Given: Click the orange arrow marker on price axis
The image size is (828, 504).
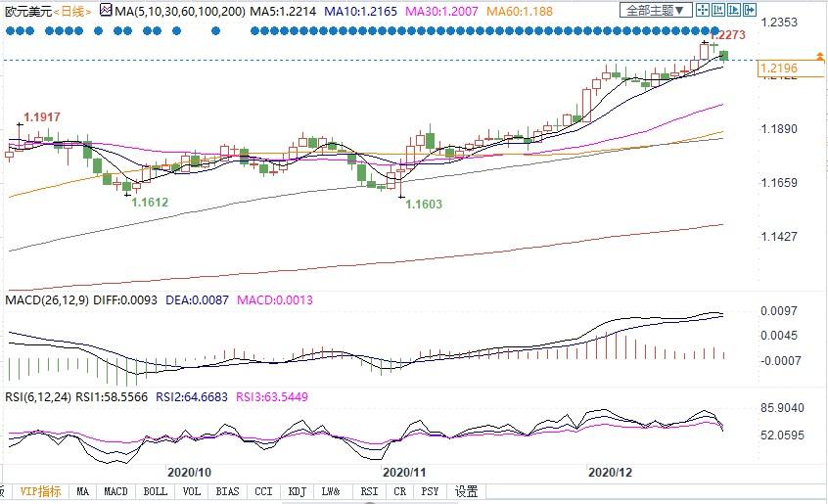Looking at the screenshot, I should [x=819, y=59].
